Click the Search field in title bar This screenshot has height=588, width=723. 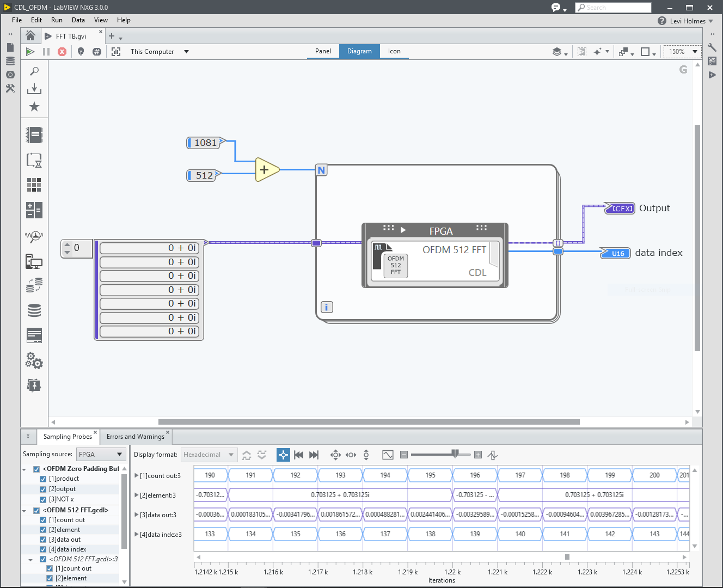(x=613, y=7)
